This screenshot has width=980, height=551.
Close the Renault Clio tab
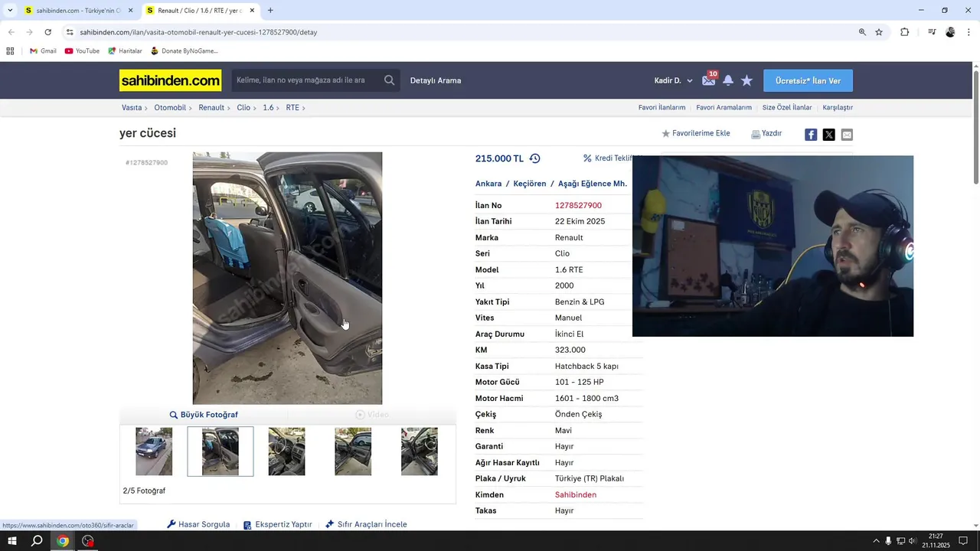252,11
